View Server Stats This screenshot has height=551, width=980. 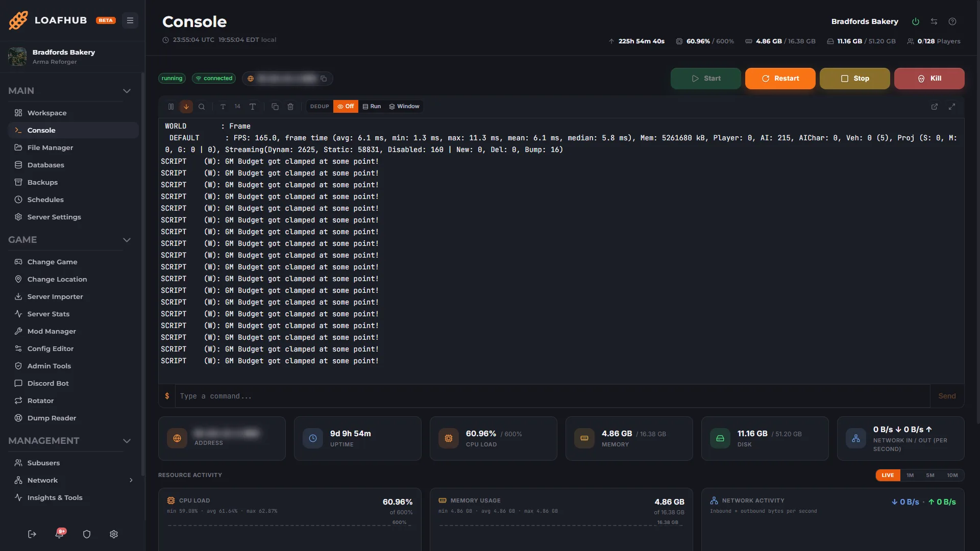click(73, 314)
